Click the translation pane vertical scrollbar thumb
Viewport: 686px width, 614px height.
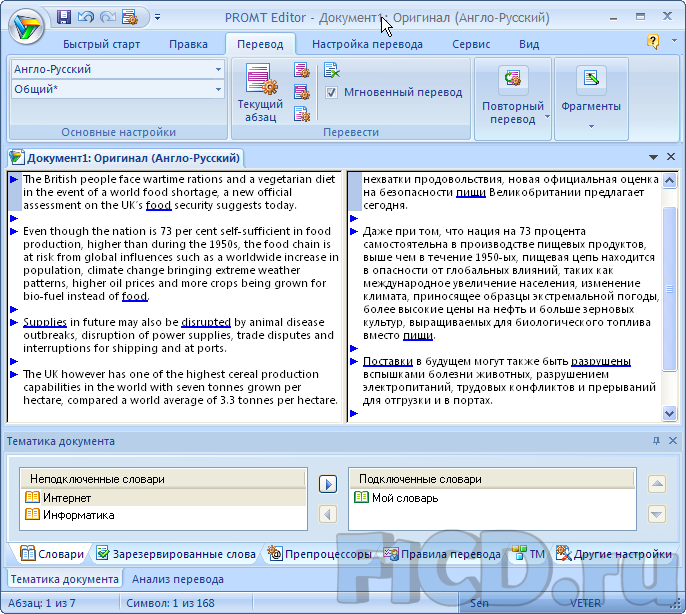point(669,289)
